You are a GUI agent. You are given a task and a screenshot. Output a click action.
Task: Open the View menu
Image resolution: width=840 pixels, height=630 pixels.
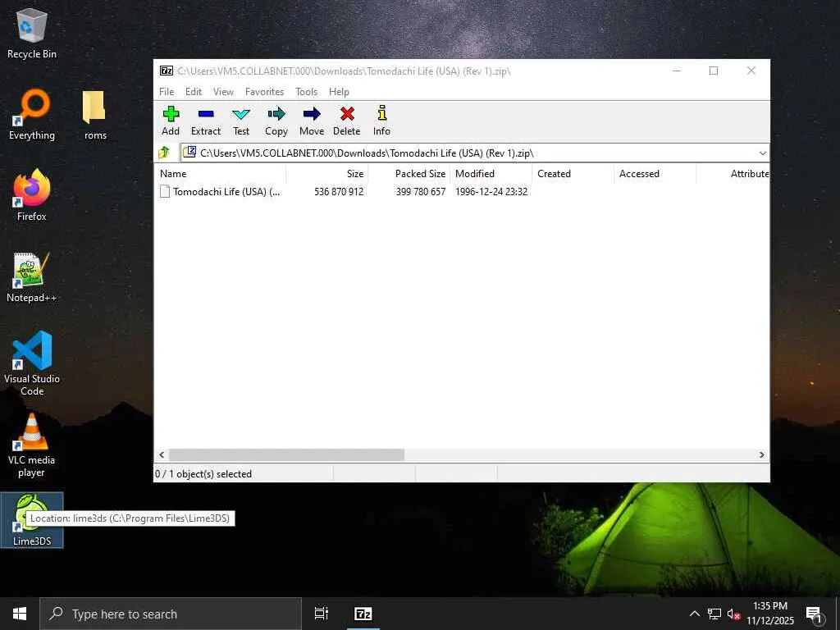(223, 92)
